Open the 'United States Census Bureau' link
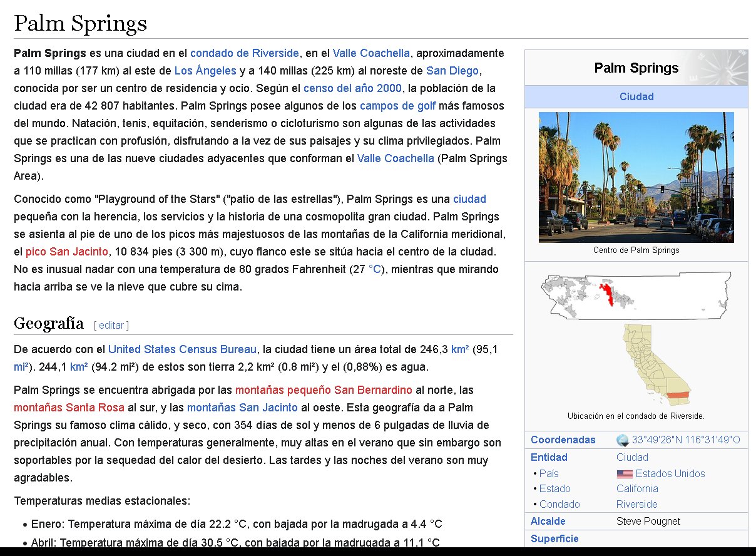The height and width of the screenshot is (556, 756). [182, 349]
